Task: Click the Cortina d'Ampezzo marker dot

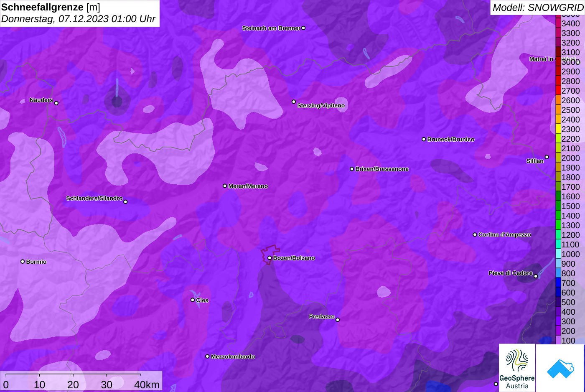Action: click(x=475, y=234)
